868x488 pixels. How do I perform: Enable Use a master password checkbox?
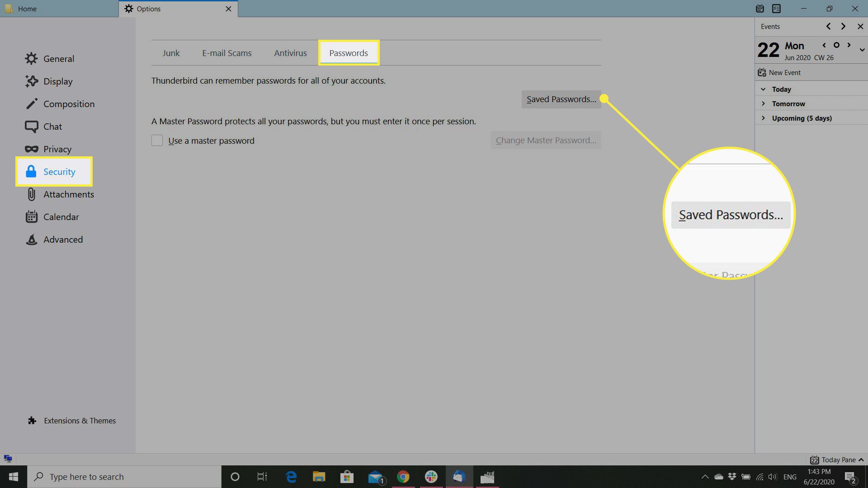click(x=157, y=141)
